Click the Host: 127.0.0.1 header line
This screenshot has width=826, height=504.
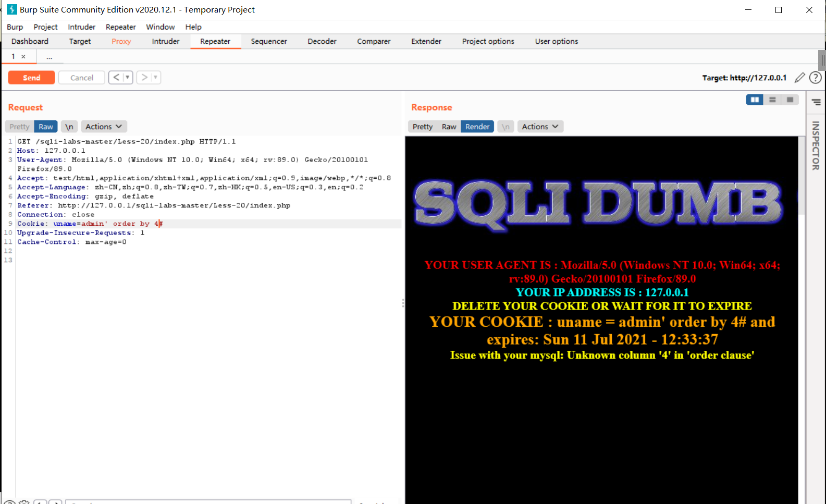(51, 151)
